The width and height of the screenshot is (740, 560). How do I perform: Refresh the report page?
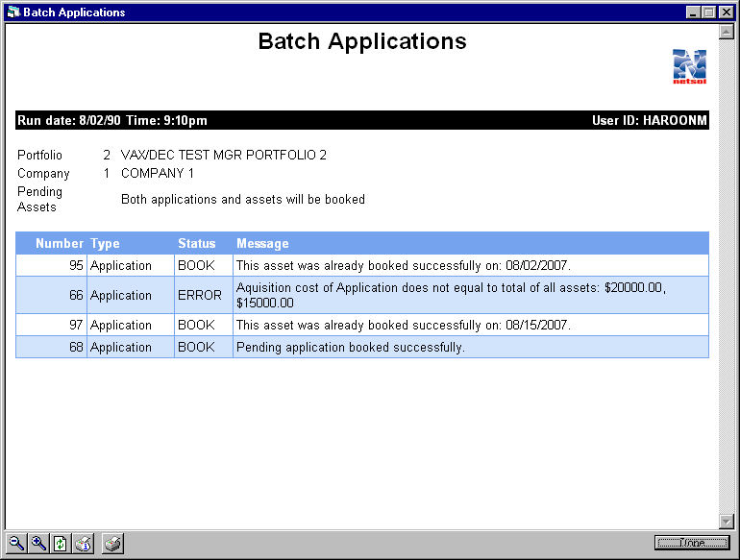(x=61, y=544)
